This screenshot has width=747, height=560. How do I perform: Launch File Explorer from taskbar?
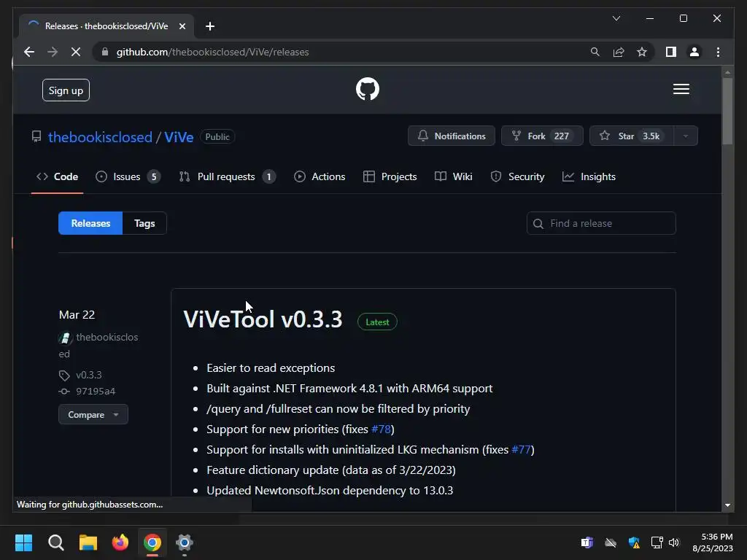pyautogui.click(x=88, y=542)
